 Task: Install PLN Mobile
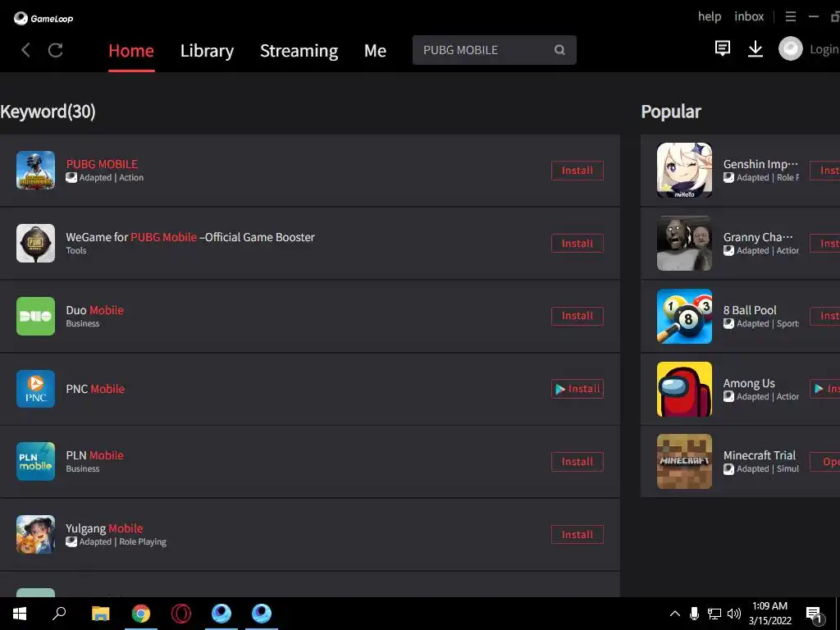click(577, 461)
